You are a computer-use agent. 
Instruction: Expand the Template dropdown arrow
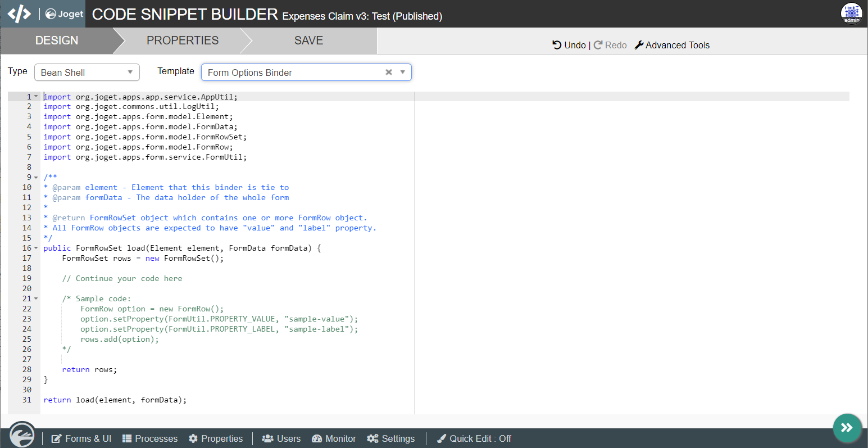point(402,73)
